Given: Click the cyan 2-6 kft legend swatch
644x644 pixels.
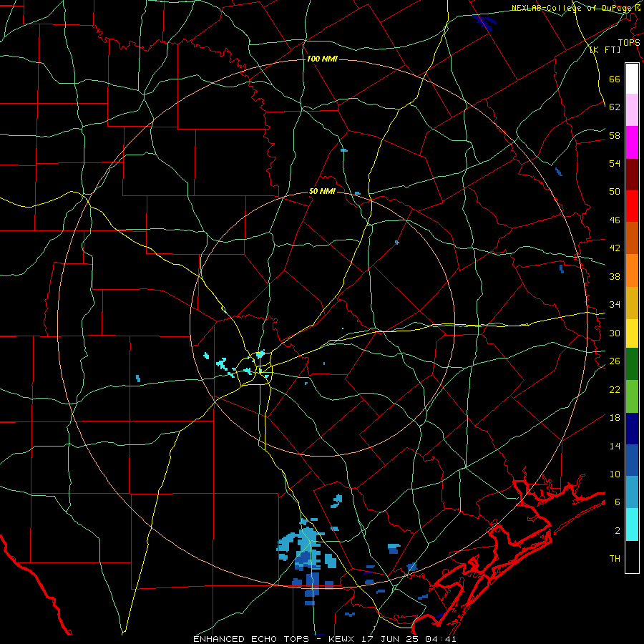Looking at the screenshot, I should (x=632, y=525).
